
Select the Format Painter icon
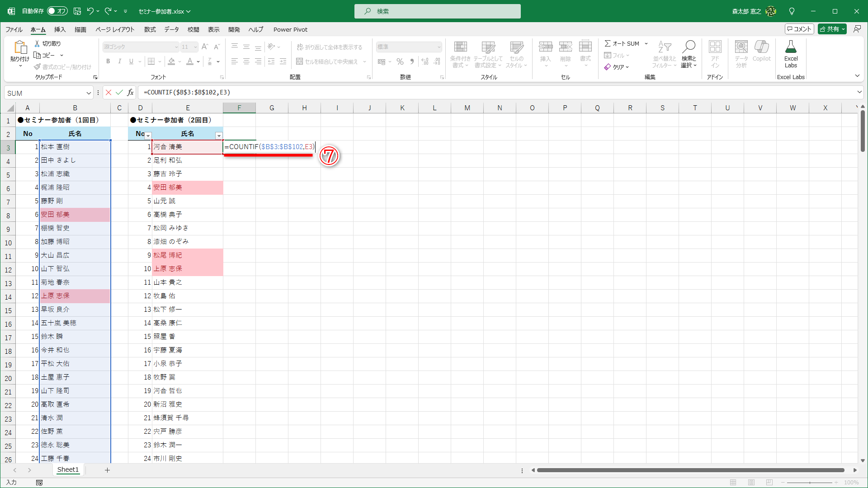(37, 66)
